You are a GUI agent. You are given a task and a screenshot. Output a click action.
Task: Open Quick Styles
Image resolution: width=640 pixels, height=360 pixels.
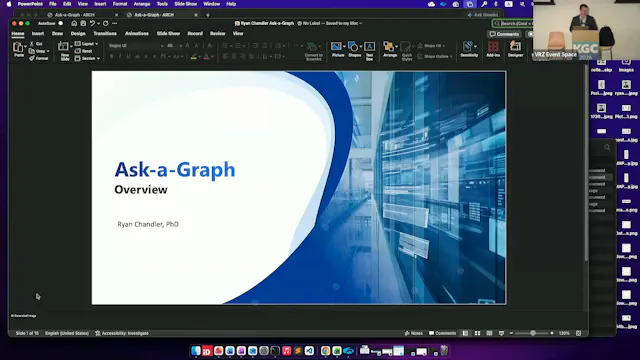pyautogui.click(x=407, y=51)
